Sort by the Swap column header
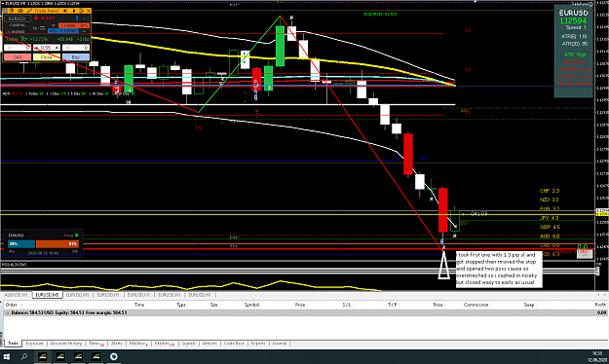This screenshot has width=609, height=364. point(529,305)
